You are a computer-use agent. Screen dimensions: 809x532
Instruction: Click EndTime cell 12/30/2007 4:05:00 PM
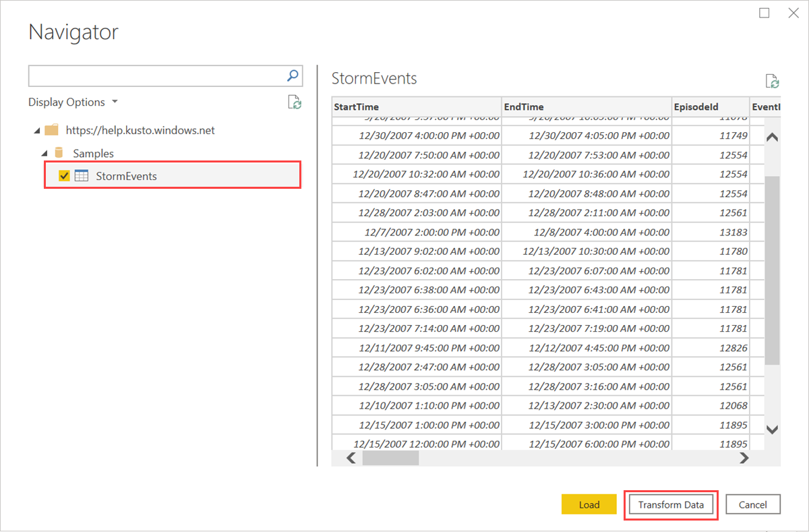click(587, 136)
